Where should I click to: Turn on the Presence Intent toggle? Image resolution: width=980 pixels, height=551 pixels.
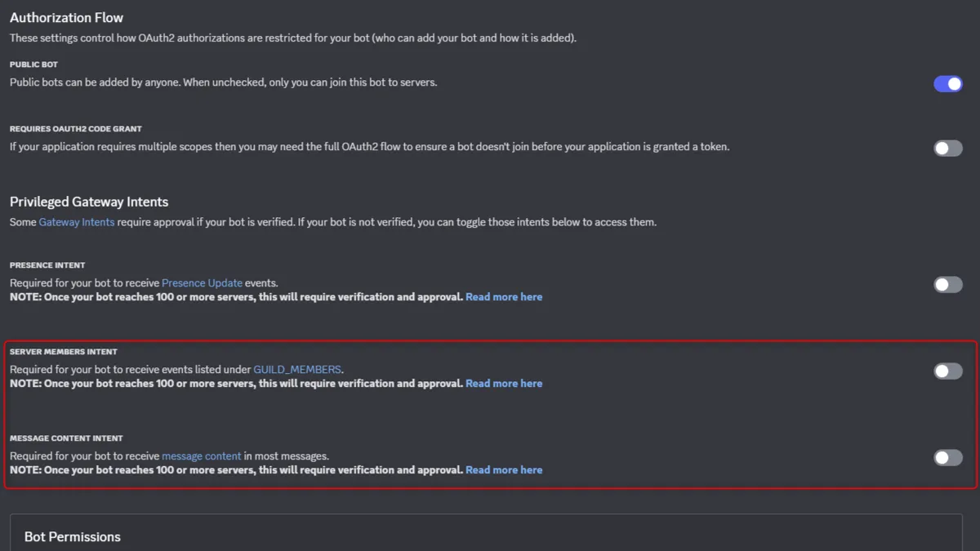(x=947, y=285)
